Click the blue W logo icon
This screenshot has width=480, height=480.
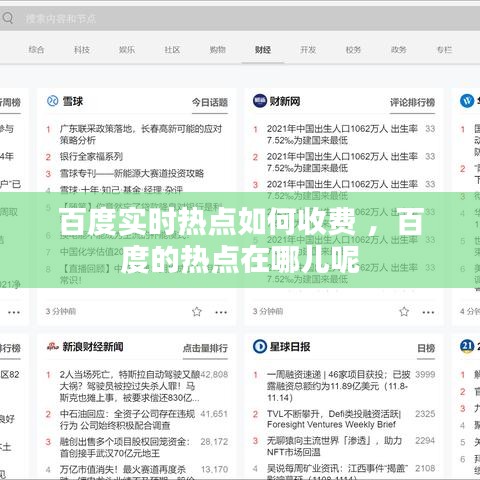click(467, 101)
